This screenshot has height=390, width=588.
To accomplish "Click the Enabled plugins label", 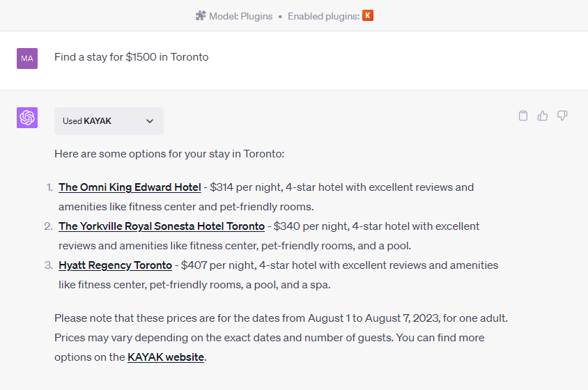I will (323, 16).
